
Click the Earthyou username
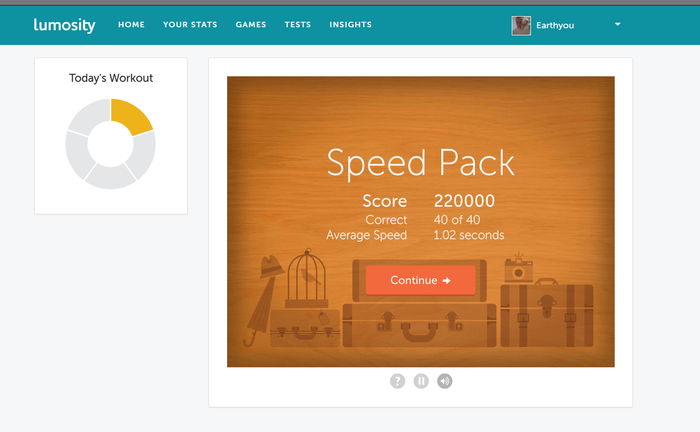coord(555,25)
